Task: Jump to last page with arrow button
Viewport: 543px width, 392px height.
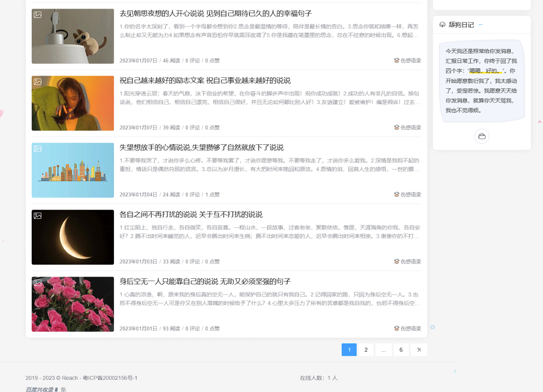Action: 419,350
